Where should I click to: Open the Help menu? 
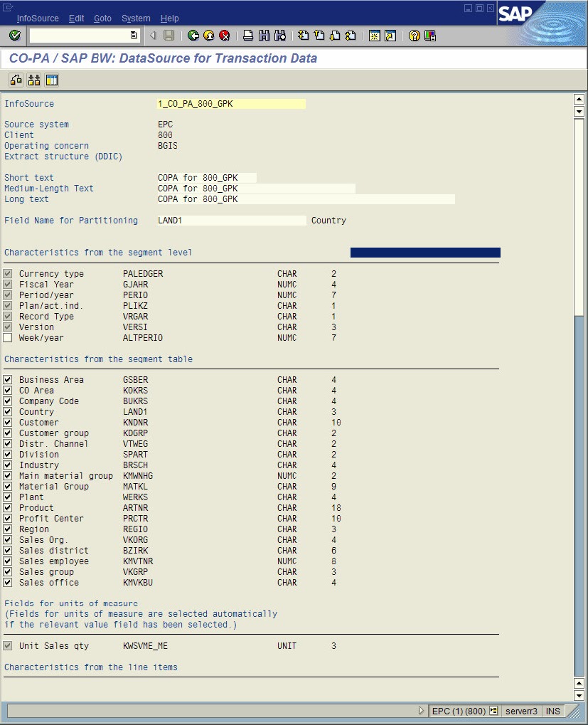tap(169, 18)
